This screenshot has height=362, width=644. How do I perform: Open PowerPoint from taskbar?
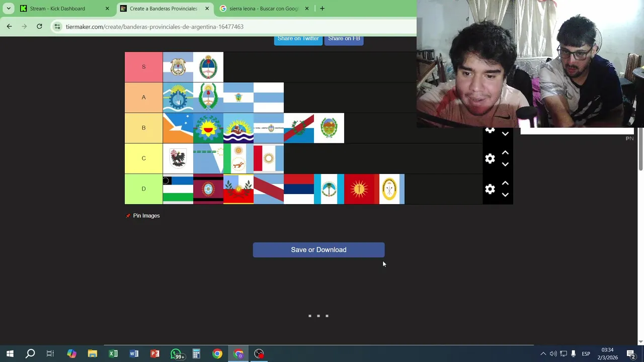[x=155, y=353]
